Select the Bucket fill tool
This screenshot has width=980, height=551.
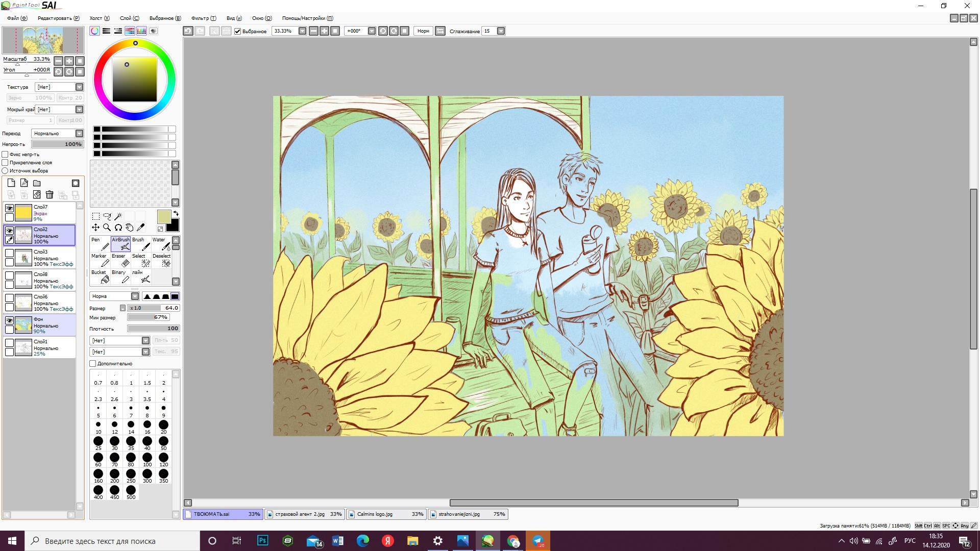pos(100,277)
